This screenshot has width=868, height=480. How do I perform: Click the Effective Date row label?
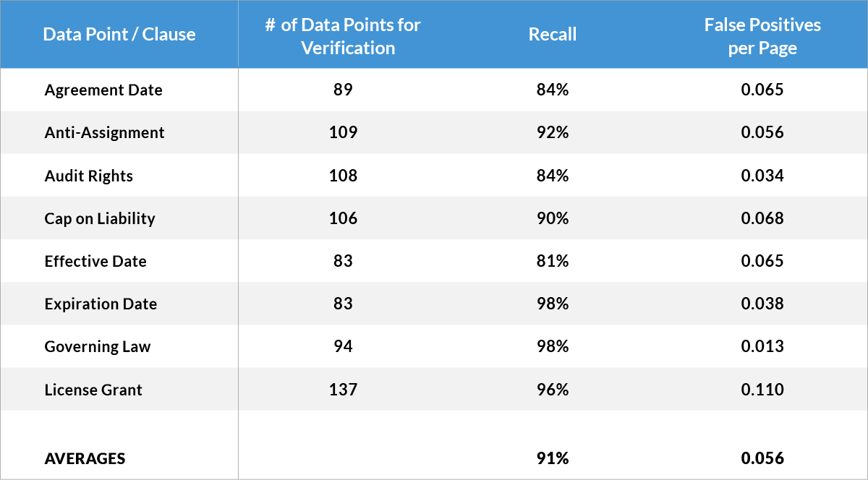95,261
